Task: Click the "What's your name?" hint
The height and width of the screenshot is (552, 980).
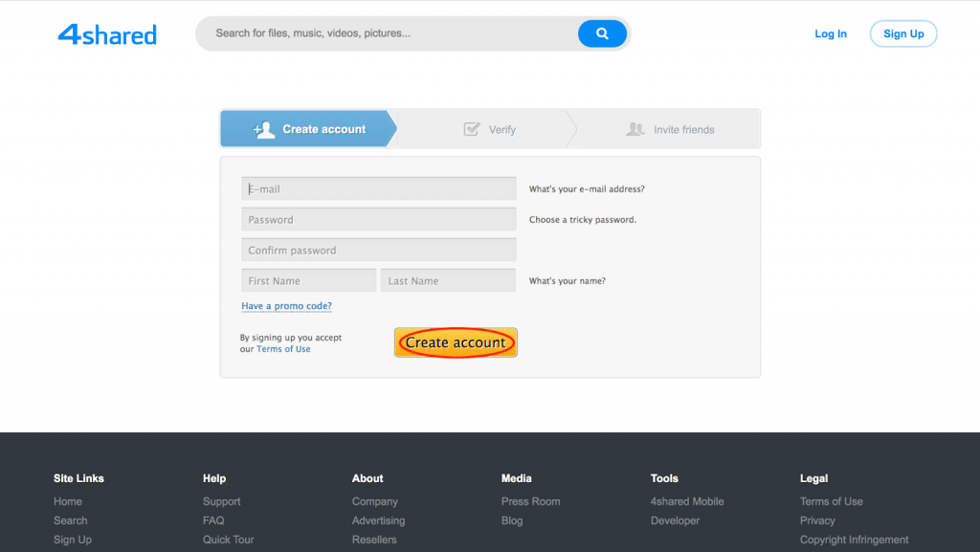Action: [x=567, y=280]
